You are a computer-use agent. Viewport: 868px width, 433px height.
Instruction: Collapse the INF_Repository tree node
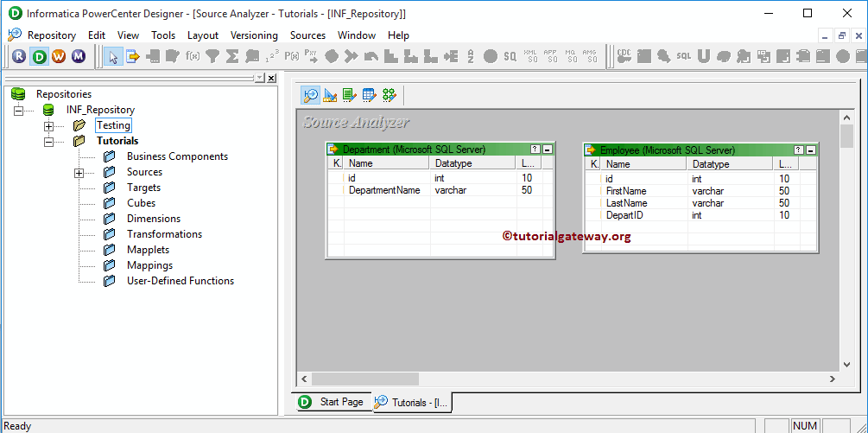(x=18, y=110)
